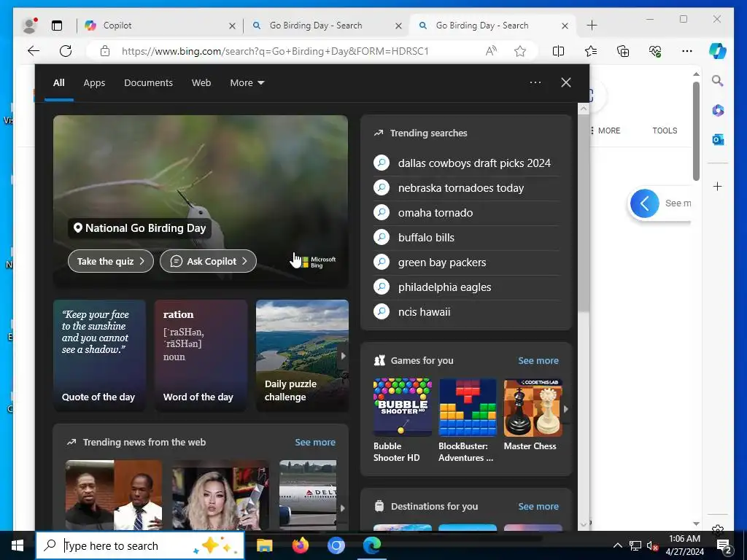Switch to the Documents tab
The image size is (747, 560).
(x=148, y=83)
